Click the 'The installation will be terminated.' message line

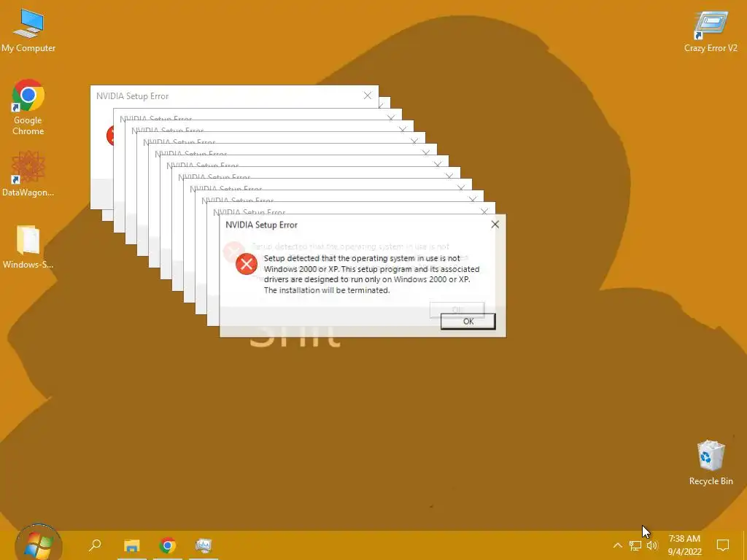point(327,290)
